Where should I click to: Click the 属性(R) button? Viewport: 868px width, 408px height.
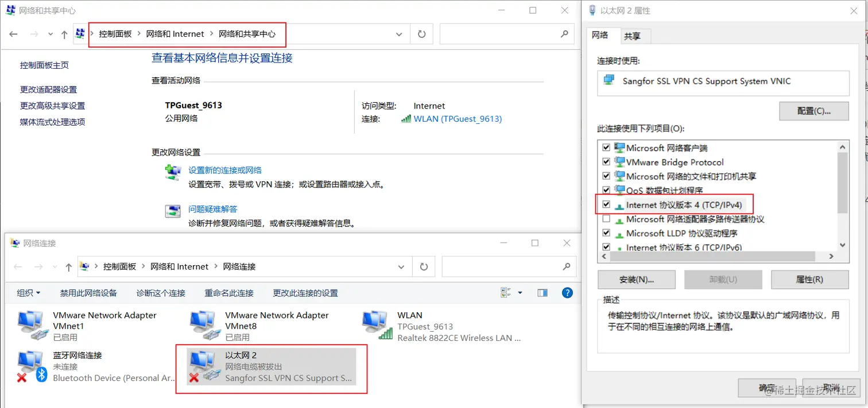tap(809, 279)
